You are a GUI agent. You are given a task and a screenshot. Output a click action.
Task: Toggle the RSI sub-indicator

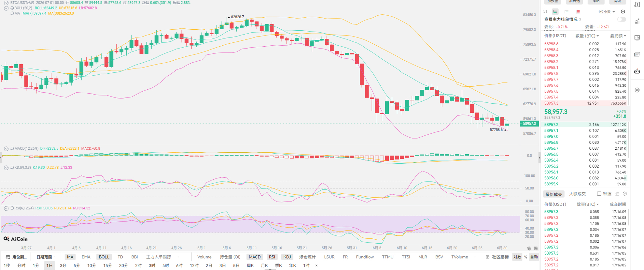tap(272, 257)
